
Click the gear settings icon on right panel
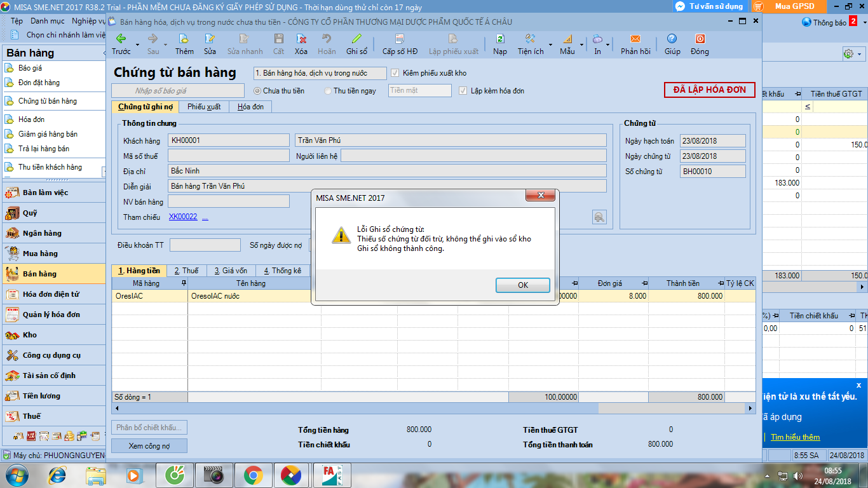coord(848,53)
